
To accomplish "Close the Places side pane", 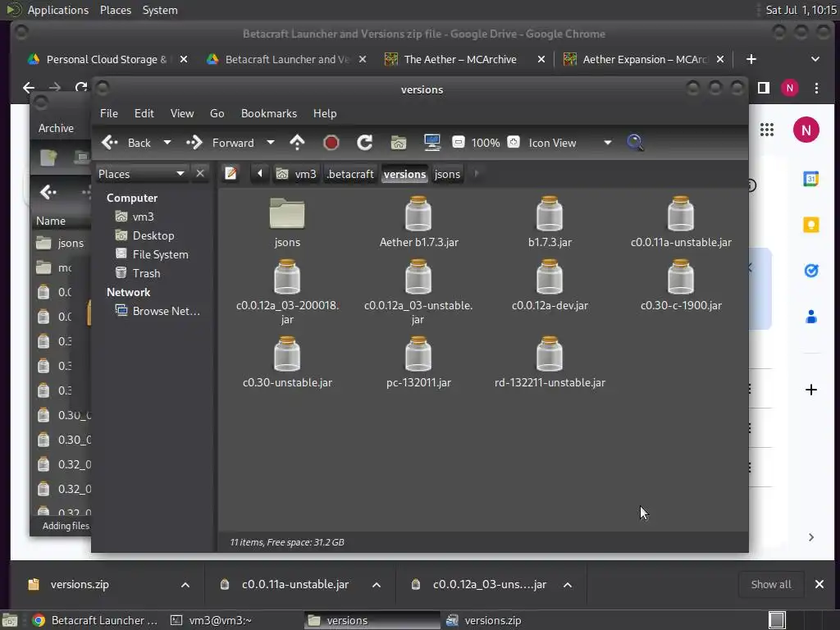I will (200, 174).
